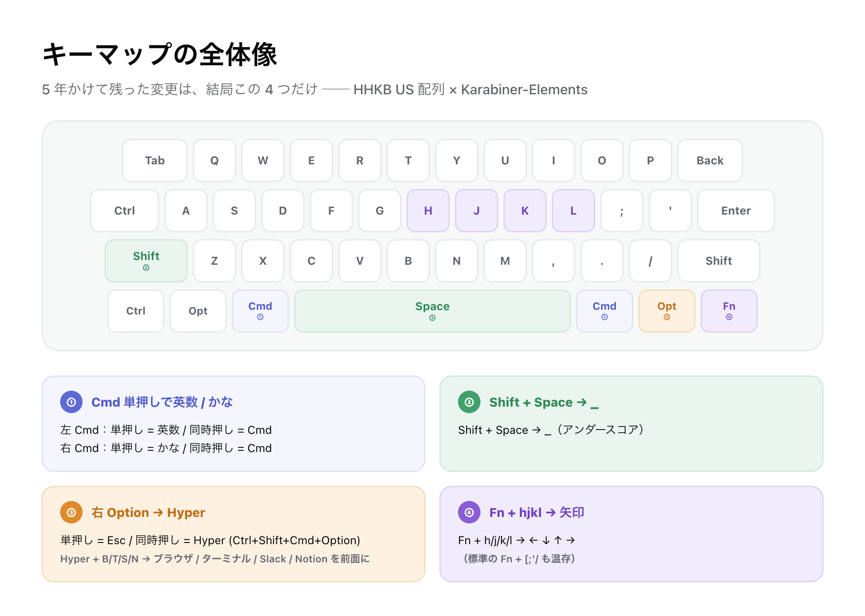Click the period key
This screenshot has width=865, height=616.
602,261
